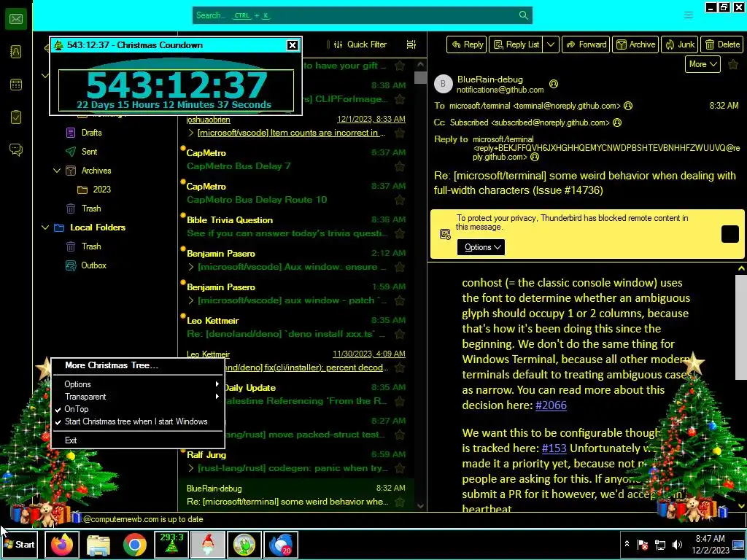Dismiss remote content notification bar
The image size is (747, 560).
tap(729, 234)
